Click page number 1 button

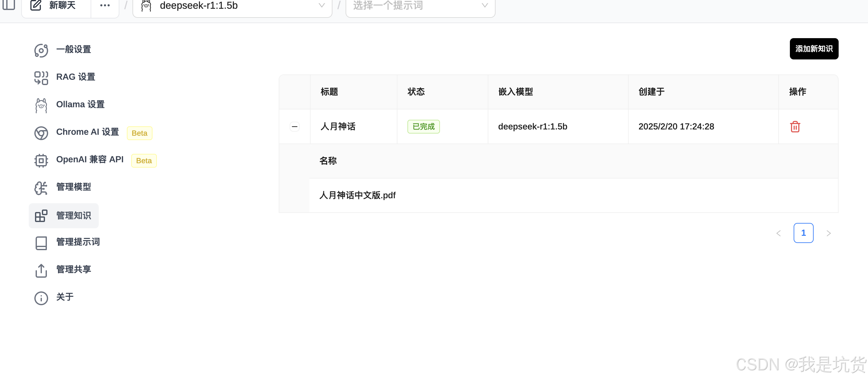(x=803, y=233)
